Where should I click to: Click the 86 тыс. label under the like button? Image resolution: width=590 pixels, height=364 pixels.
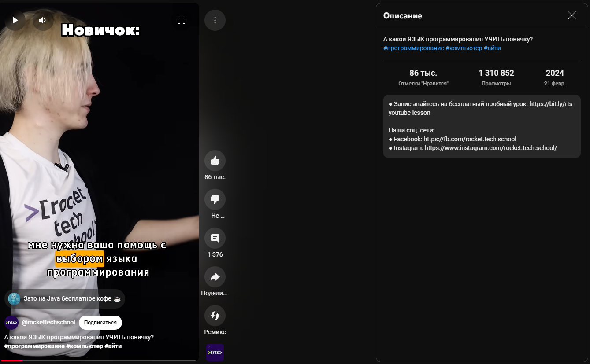coord(215,177)
